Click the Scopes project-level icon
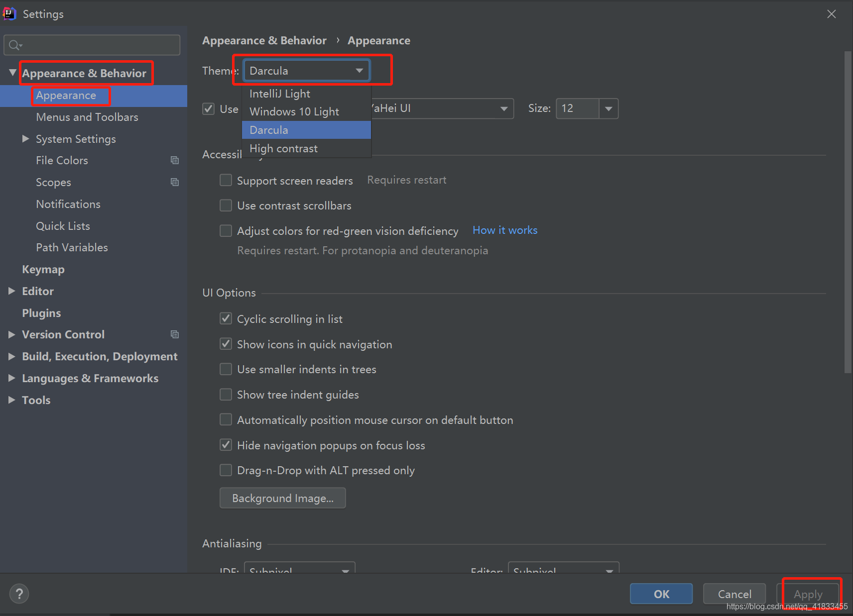853x616 pixels. [175, 182]
